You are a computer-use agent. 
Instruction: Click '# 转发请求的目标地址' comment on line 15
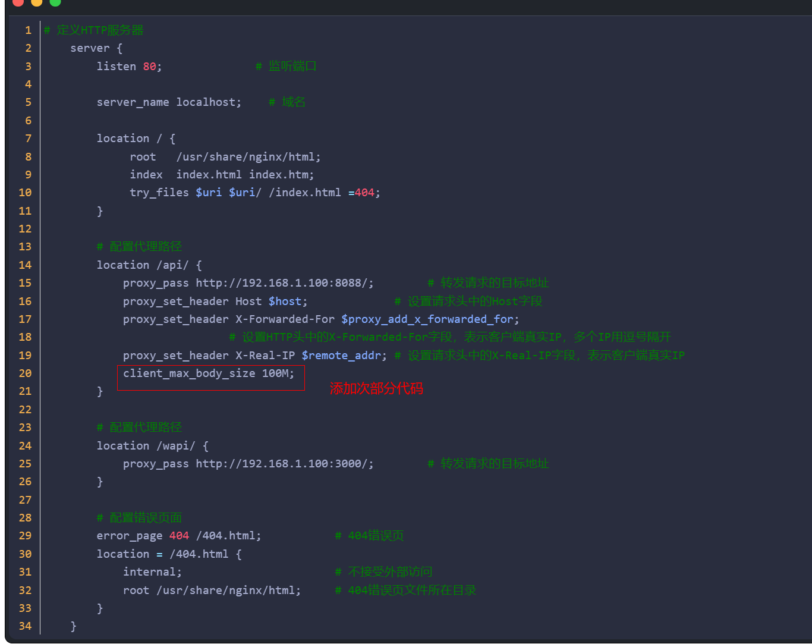coord(488,282)
